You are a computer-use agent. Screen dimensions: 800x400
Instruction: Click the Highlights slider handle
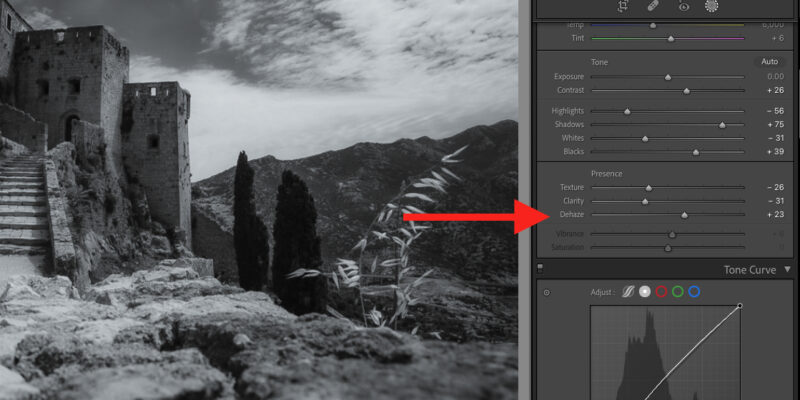(x=627, y=112)
